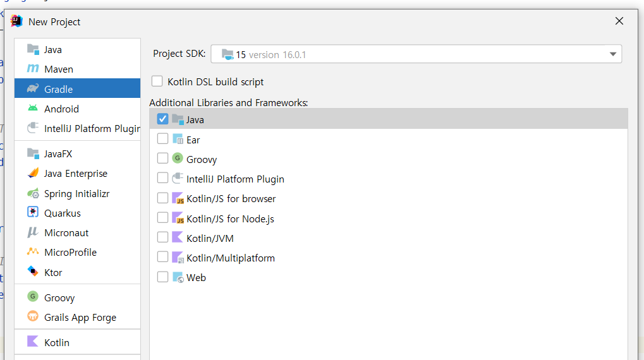Click the IntelliJ IDEA logo in title bar

point(16,21)
